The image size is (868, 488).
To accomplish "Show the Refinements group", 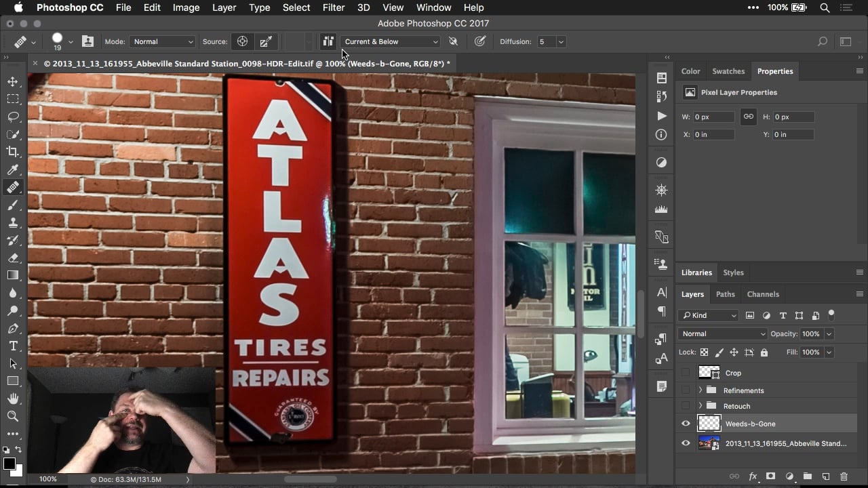I will point(686,390).
